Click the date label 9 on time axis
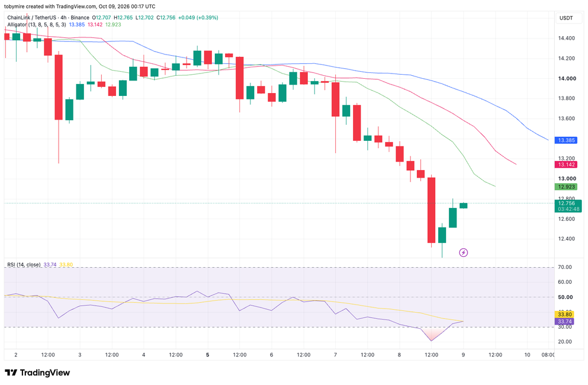The width and height of the screenshot is (588, 385). [463, 355]
